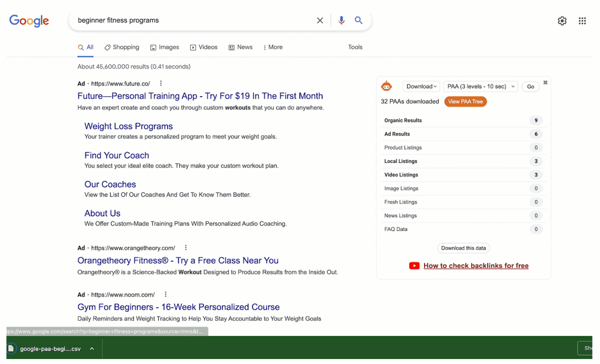Expand the More search filters menu
The width and height of the screenshot is (600, 364).
click(273, 47)
